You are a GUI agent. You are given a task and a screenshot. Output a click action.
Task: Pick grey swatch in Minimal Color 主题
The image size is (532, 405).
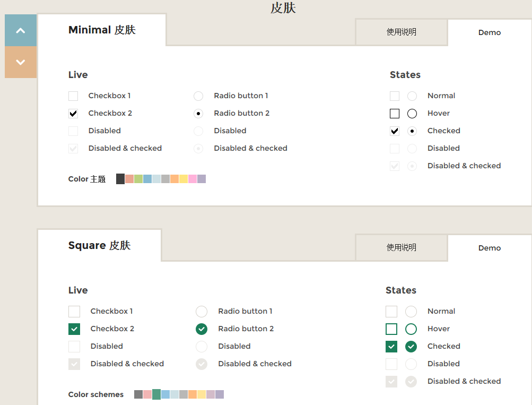point(165,179)
